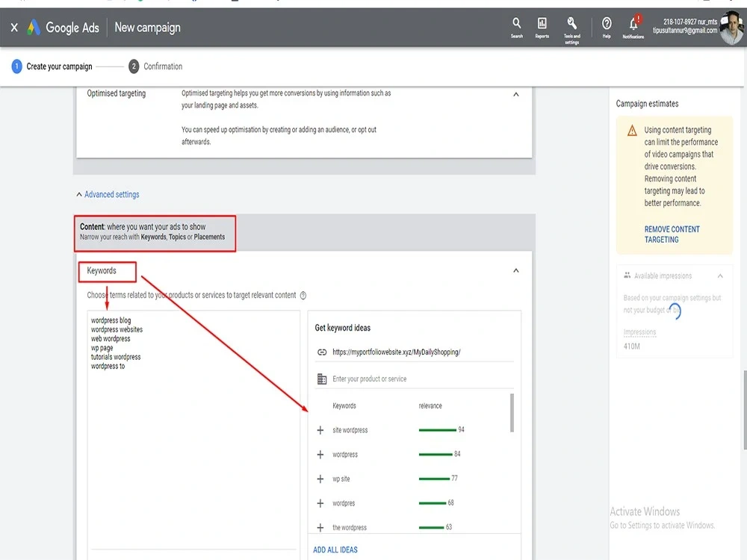This screenshot has width=747, height=560.
Task: Collapse the Optimised targeting section chevron
Action: pos(516,94)
